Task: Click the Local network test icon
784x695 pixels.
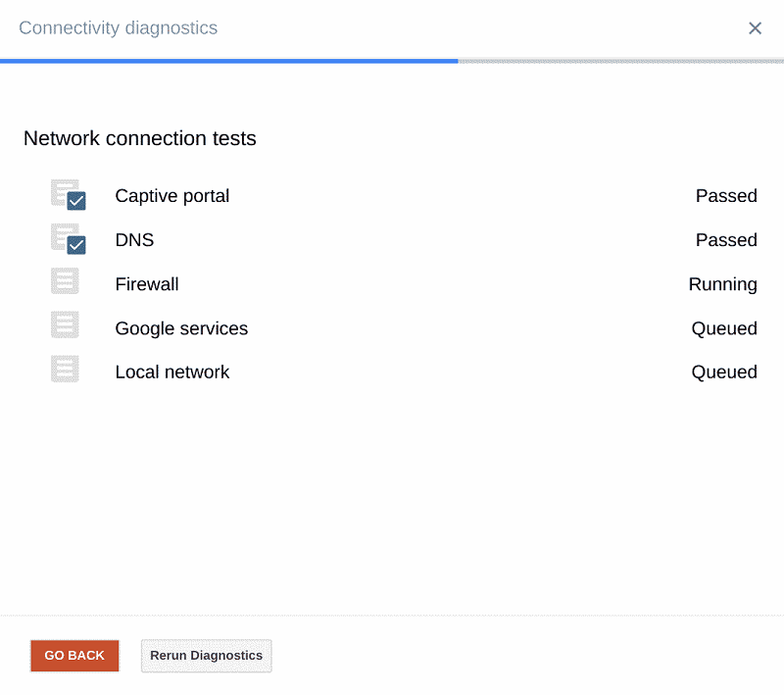Action: coord(65,371)
